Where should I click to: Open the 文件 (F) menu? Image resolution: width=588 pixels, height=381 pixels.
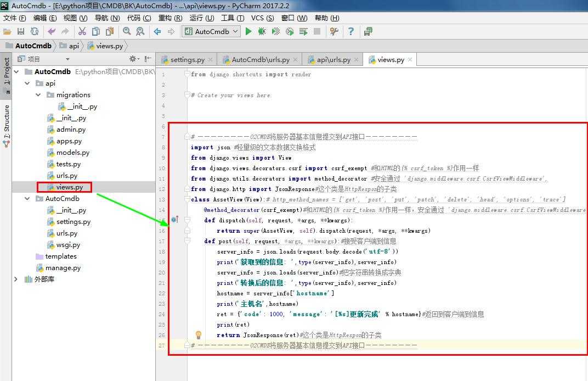pos(15,18)
